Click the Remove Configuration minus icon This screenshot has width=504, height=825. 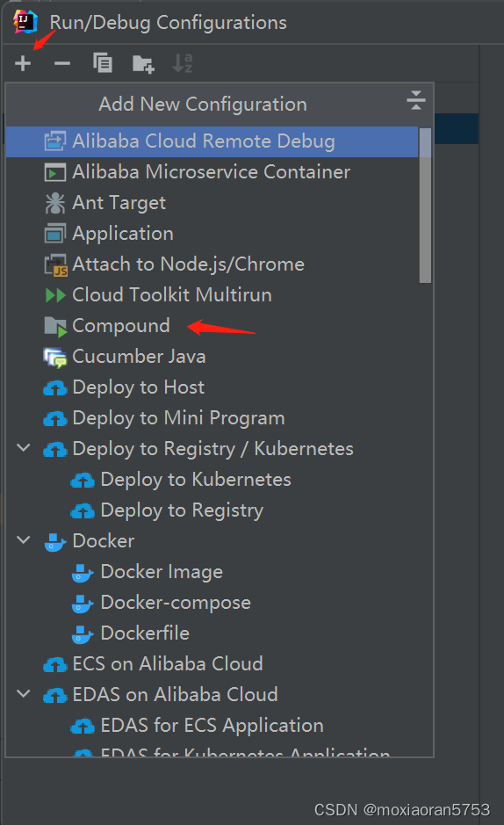coord(62,63)
